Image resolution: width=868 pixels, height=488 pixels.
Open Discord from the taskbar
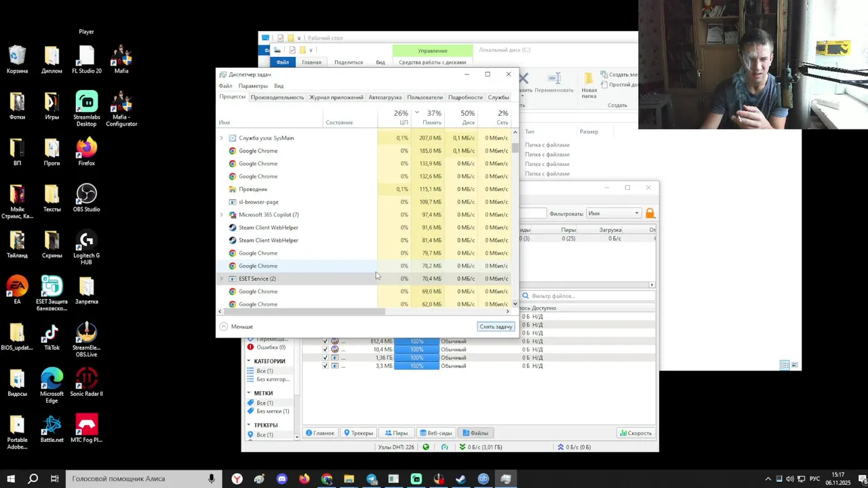click(281, 479)
